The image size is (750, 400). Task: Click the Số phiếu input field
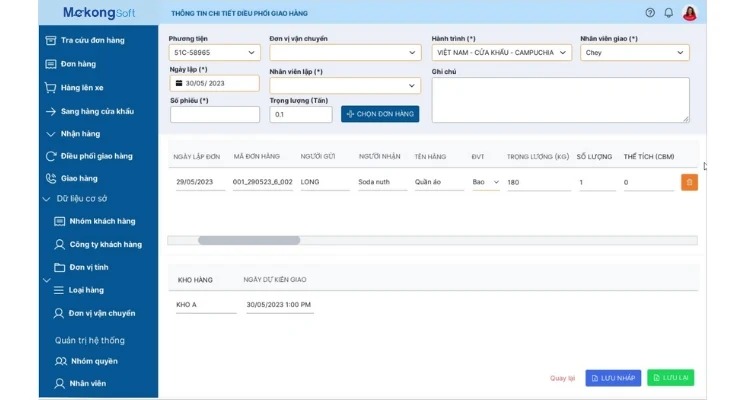click(x=214, y=115)
